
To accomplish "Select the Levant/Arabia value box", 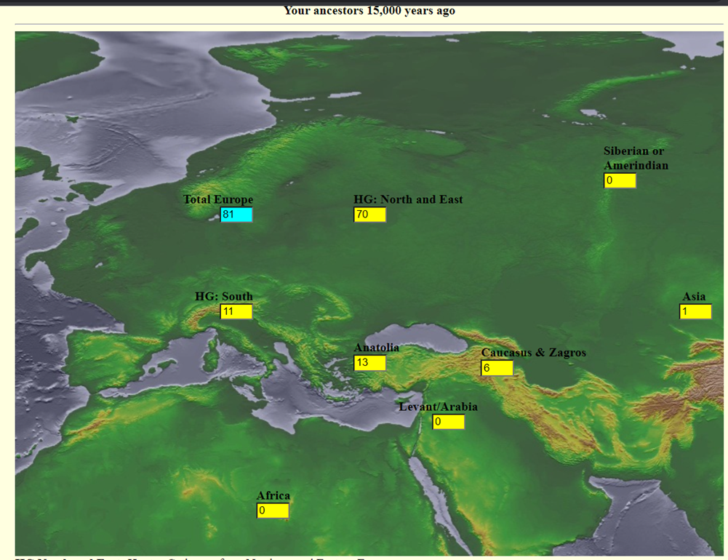I will (x=448, y=422).
